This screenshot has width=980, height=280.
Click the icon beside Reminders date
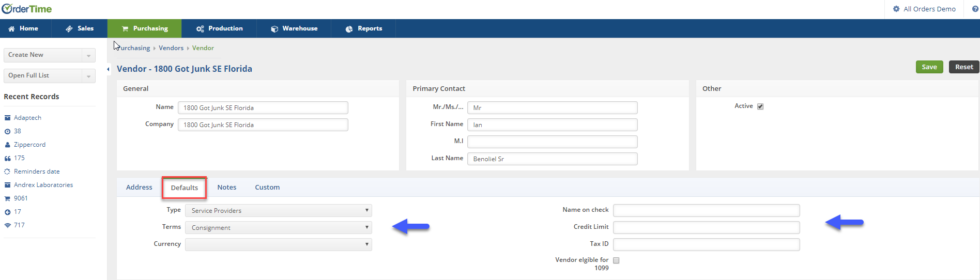click(7, 172)
